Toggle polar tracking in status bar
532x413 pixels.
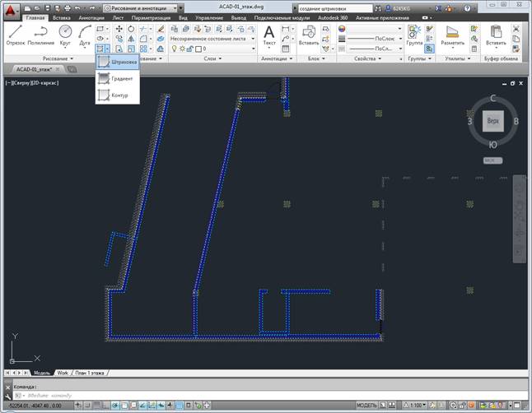coord(115,406)
